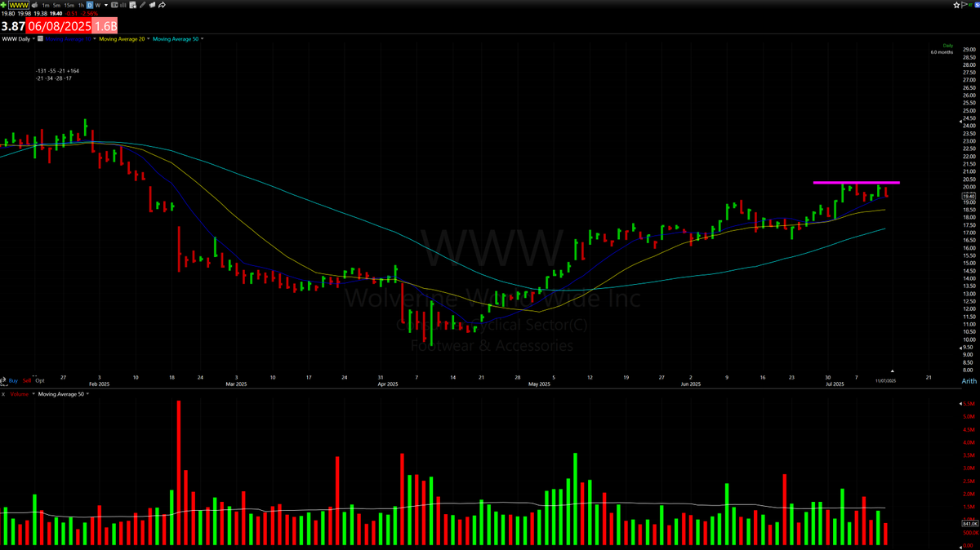Click the Sell button
The height and width of the screenshot is (550, 980).
pyautogui.click(x=27, y=381)
